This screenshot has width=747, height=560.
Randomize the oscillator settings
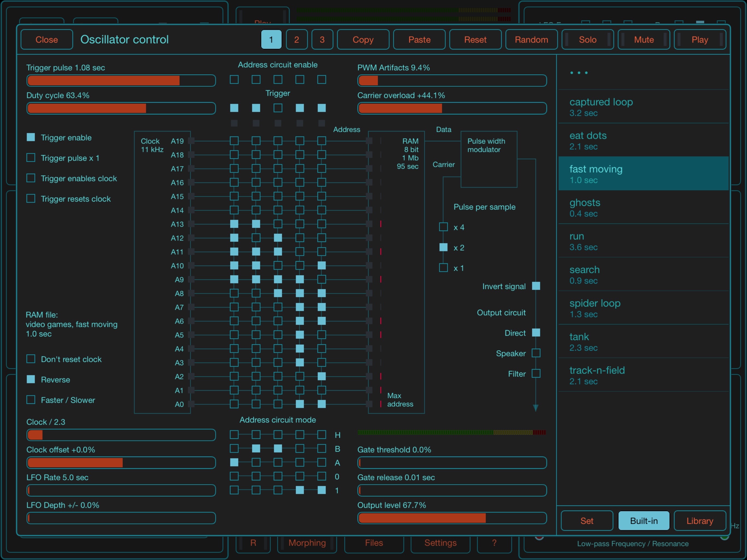(531, 40)
